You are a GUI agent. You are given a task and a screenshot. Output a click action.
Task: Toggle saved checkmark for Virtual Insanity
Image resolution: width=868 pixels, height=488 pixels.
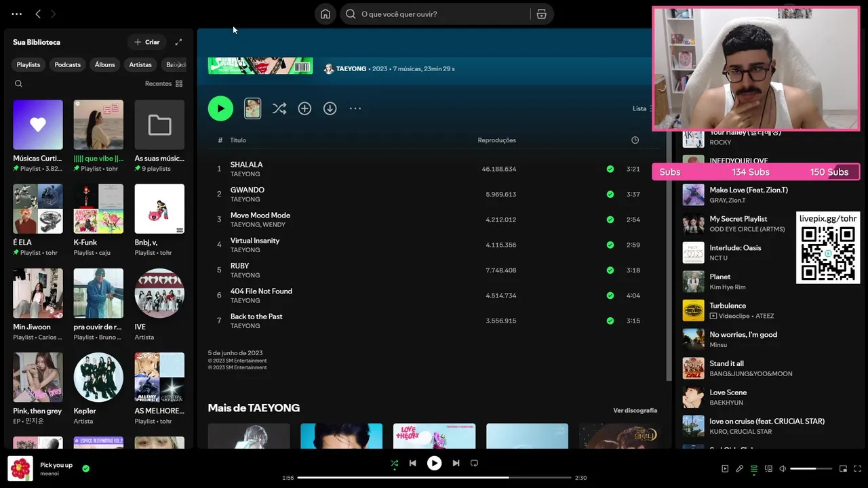click(610, 245)
